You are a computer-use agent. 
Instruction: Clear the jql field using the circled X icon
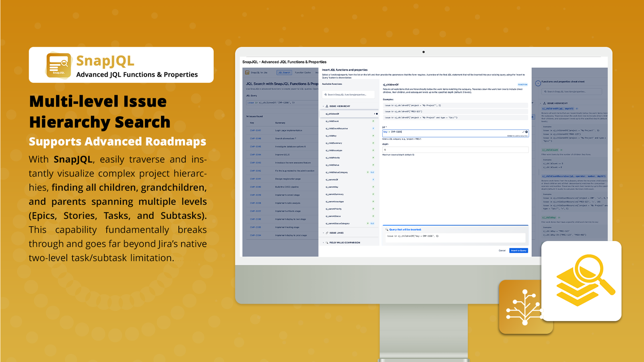tap(526, 132)
